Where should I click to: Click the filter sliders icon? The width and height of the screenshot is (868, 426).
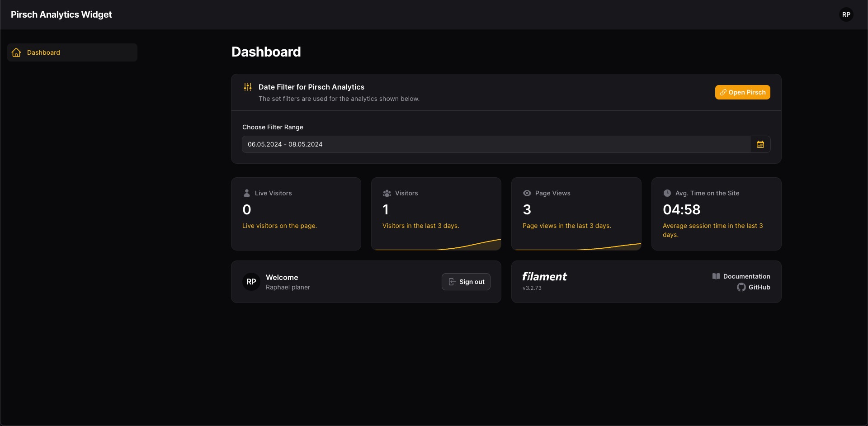tap(248, 87)
